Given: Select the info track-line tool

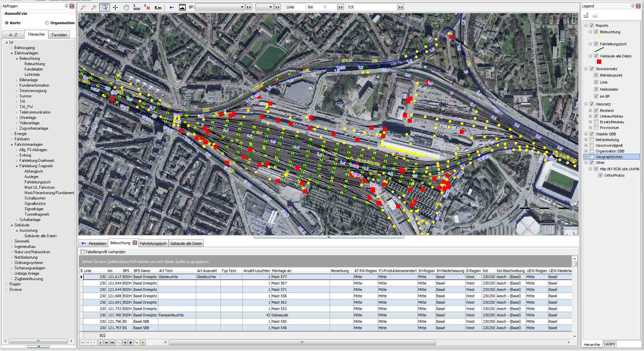Looking at the screenshot, I should [136, 7].
